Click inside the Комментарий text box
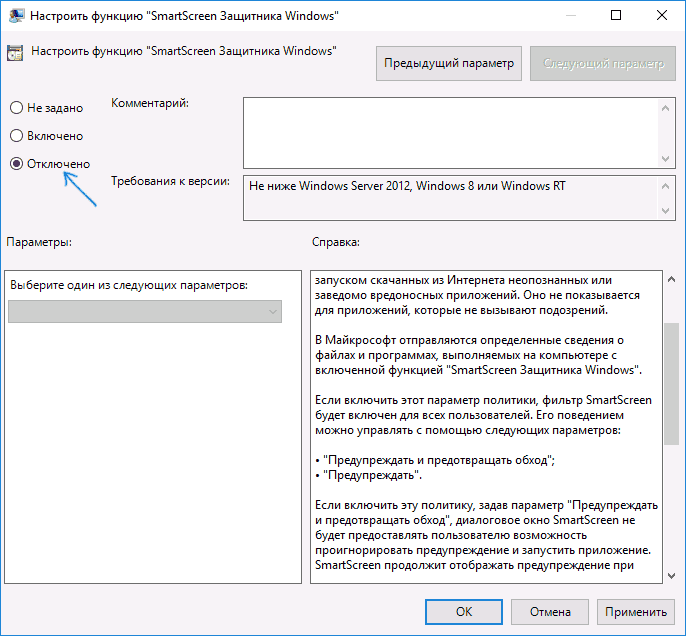 pyautogui.click(x=451, y=133)
